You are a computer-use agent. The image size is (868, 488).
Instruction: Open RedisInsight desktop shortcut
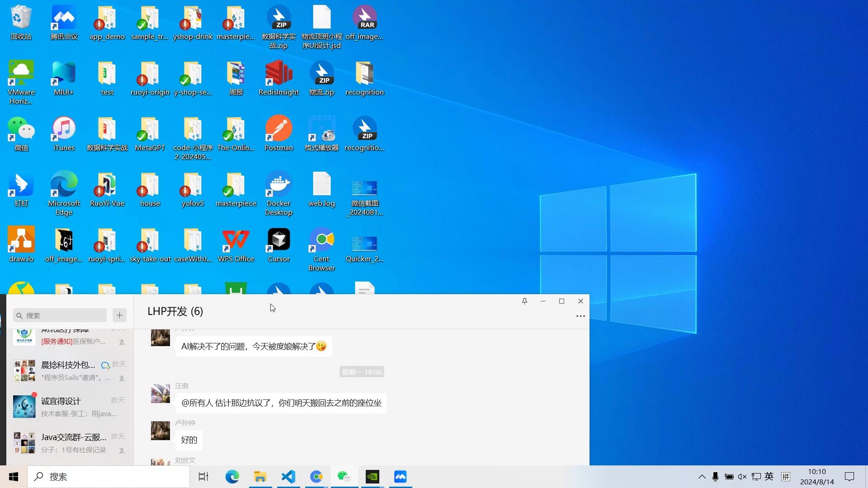click(x=278, y=78)
